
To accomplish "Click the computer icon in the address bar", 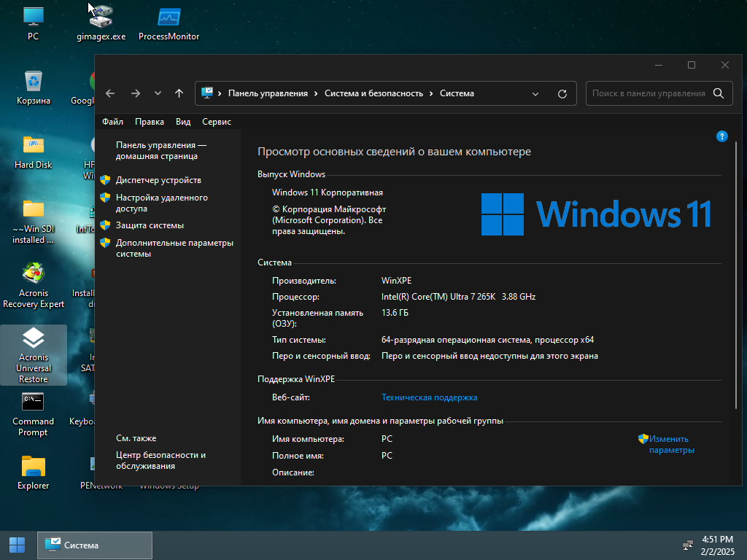I will (207, 93).
